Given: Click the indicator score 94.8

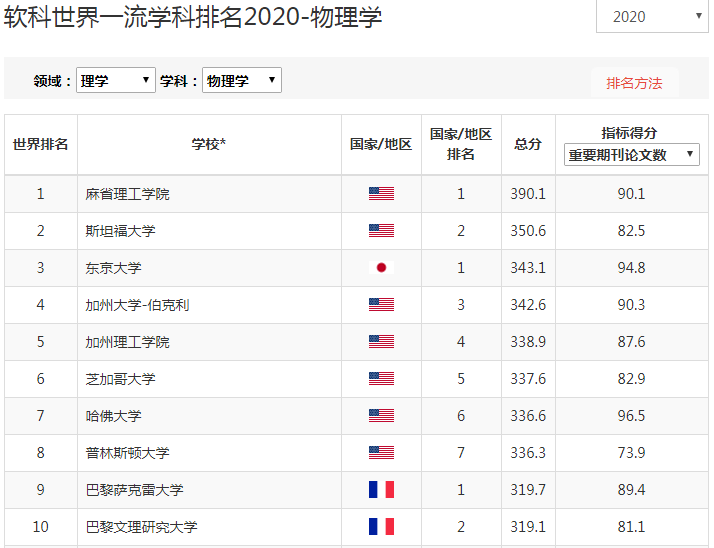Looking at the screenshot, I should (x=631, y=268).
